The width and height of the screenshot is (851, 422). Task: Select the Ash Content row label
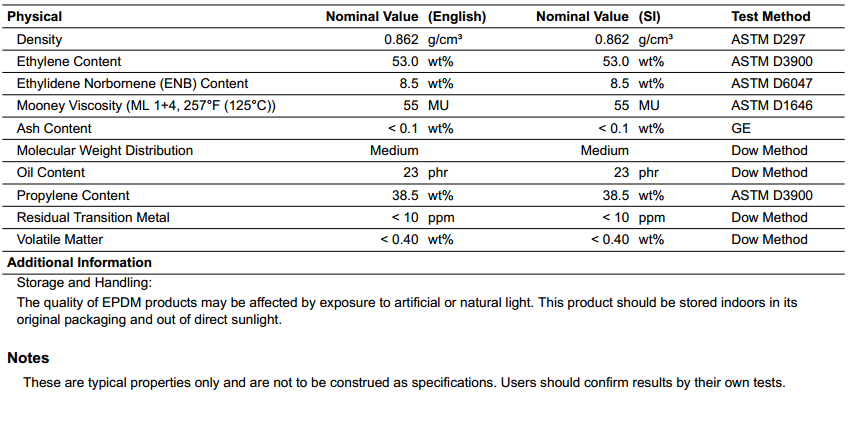coord(54,128)
